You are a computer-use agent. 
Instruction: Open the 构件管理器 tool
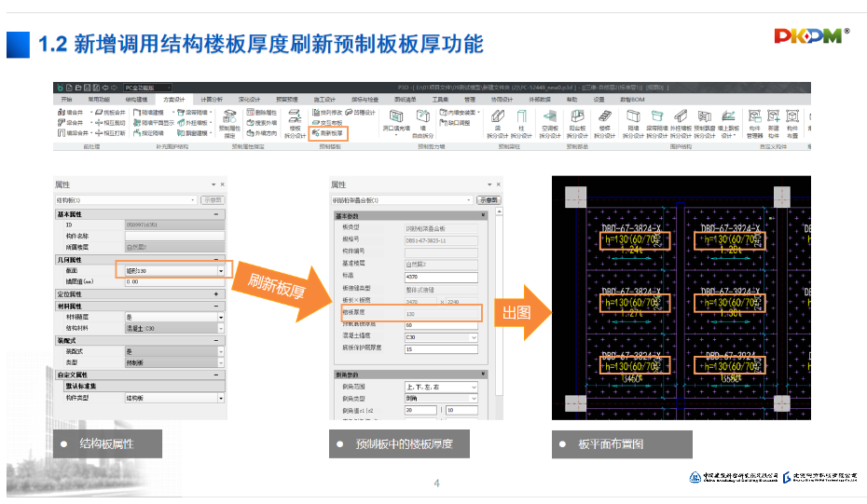click(755, 124)
